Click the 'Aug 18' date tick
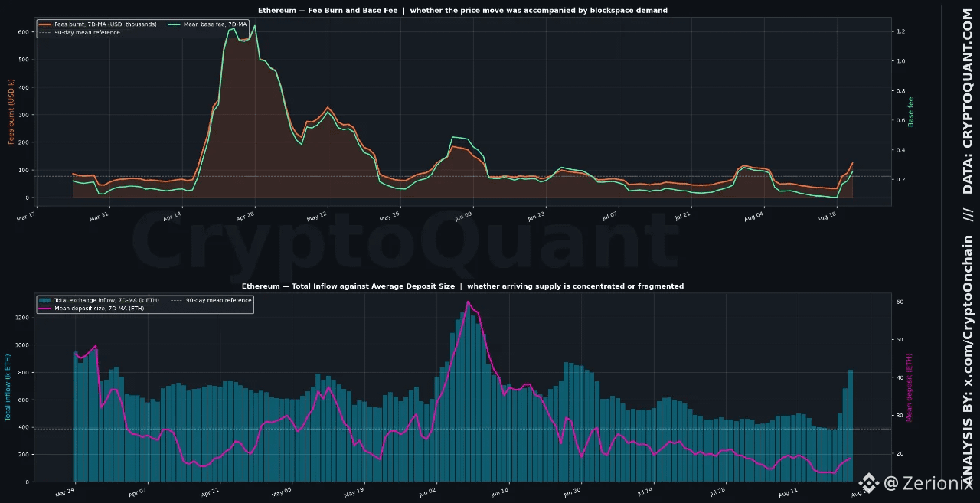This screenshot has height=503, width=980. coord(827,217)
